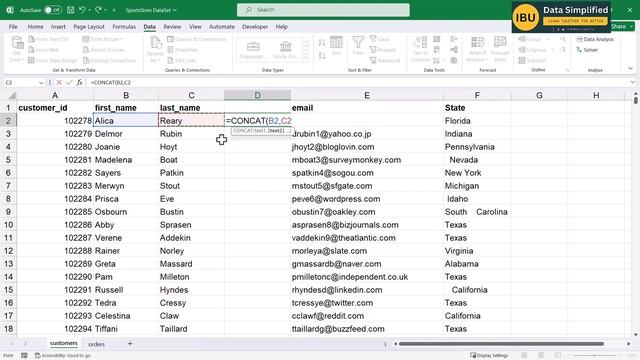Switch to the Home tab
This screenshot has width=640, height=360.
tap(36, 27)
